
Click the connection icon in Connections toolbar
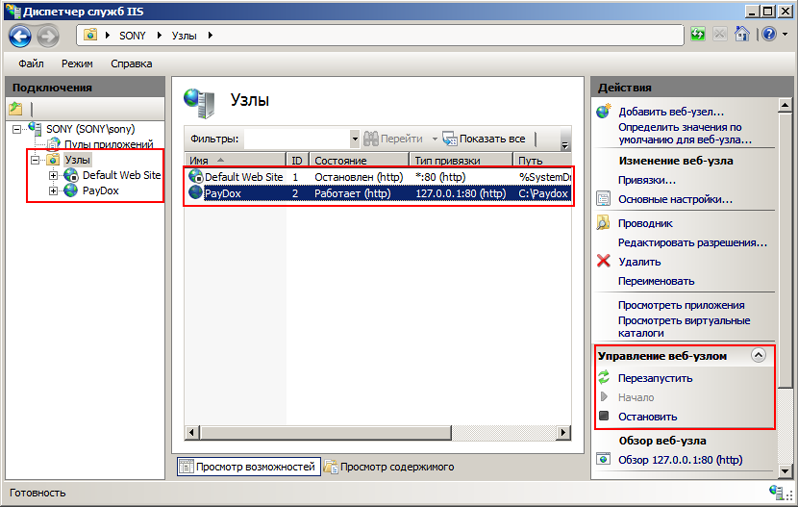[16, 108]
